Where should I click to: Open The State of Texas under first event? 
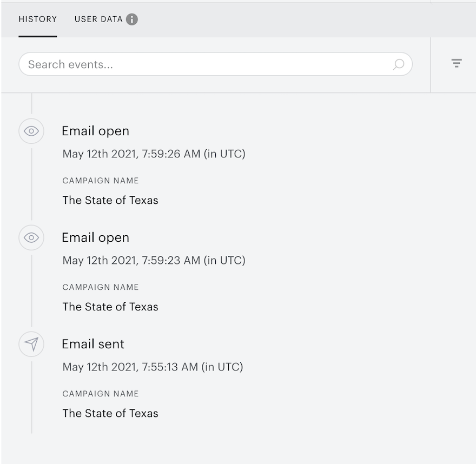click(x=110, y=200)
